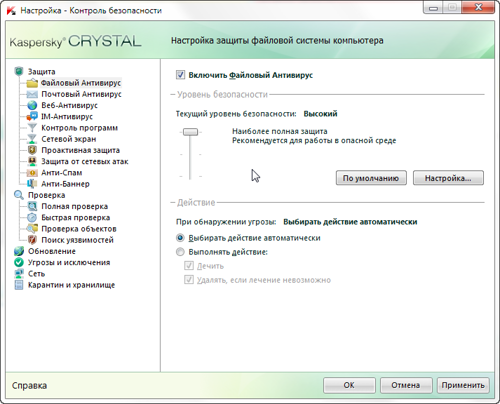
Task: Click the Сетевой экран icon
Action: coord(32,139)
